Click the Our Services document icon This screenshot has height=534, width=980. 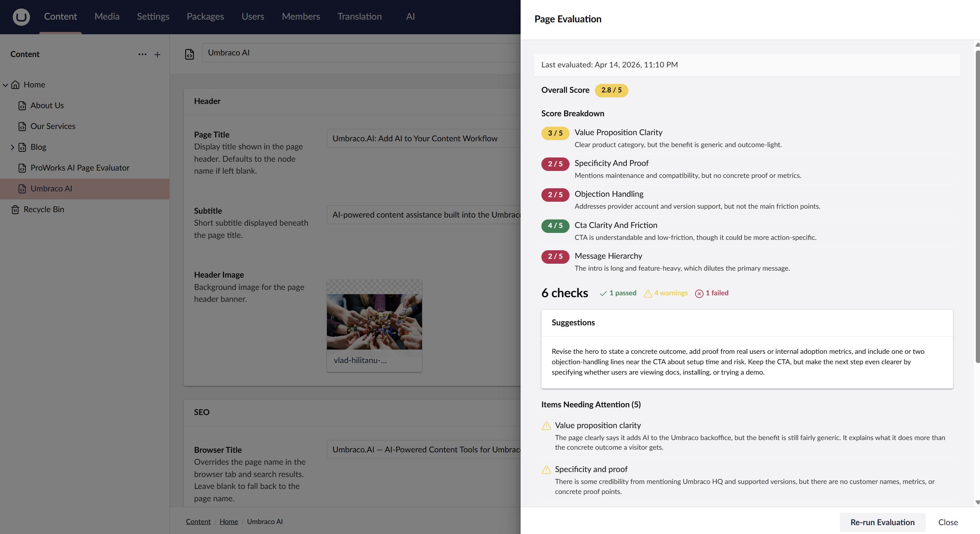(x=22, y=126)
